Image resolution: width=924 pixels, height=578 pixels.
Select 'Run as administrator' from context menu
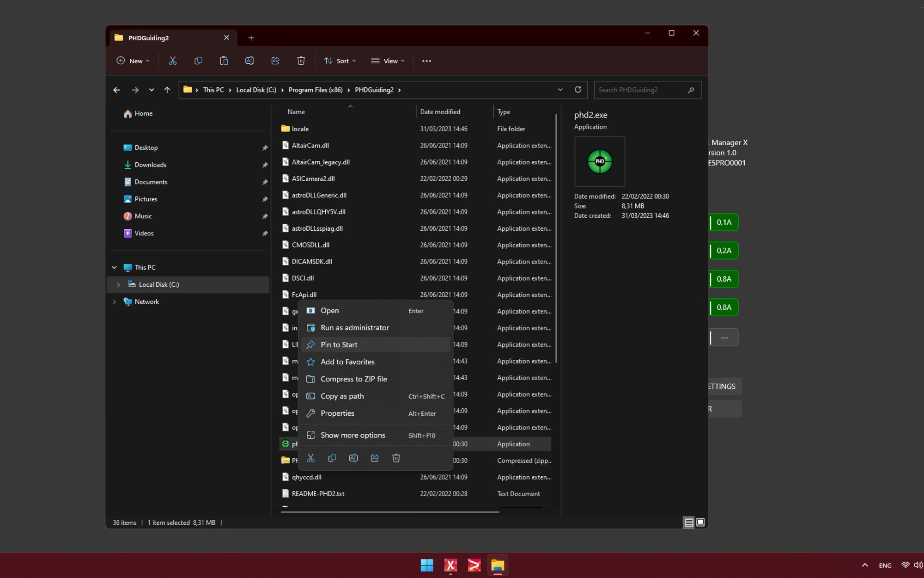click(x=354, y=327)
